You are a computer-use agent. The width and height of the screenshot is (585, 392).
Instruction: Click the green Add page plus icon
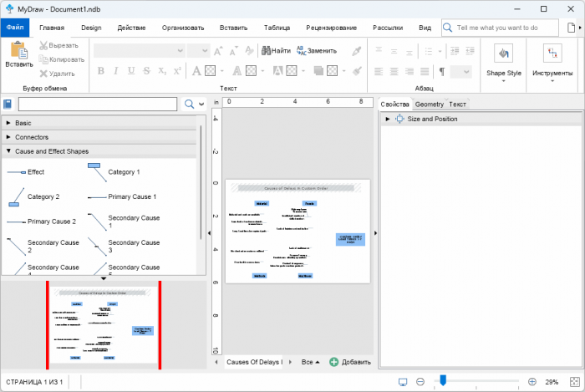coord(334,362)
